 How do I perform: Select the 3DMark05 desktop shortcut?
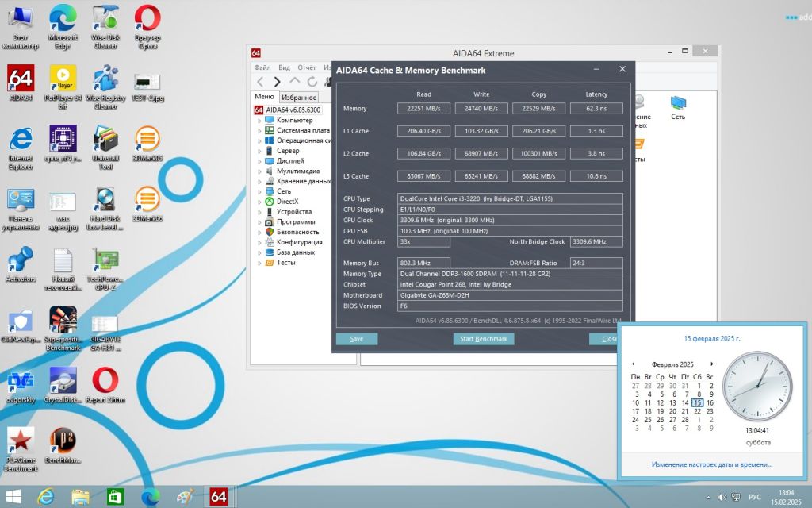tap(147, 143)
